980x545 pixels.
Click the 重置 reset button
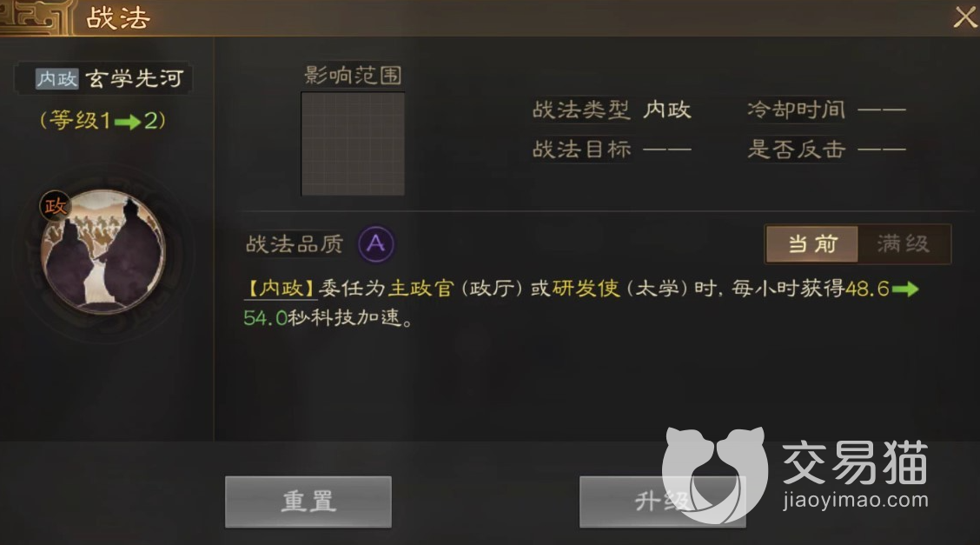308,502
